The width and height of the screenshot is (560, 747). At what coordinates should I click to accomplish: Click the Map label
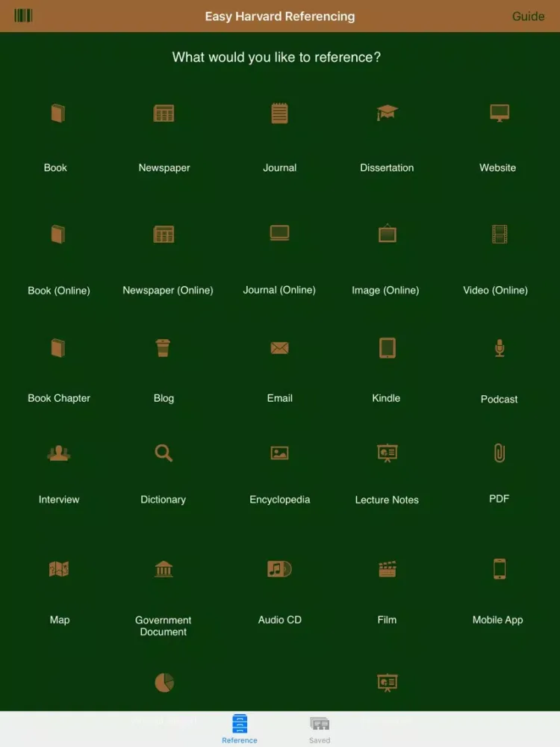pyautogui.click(x=60, y=620)
